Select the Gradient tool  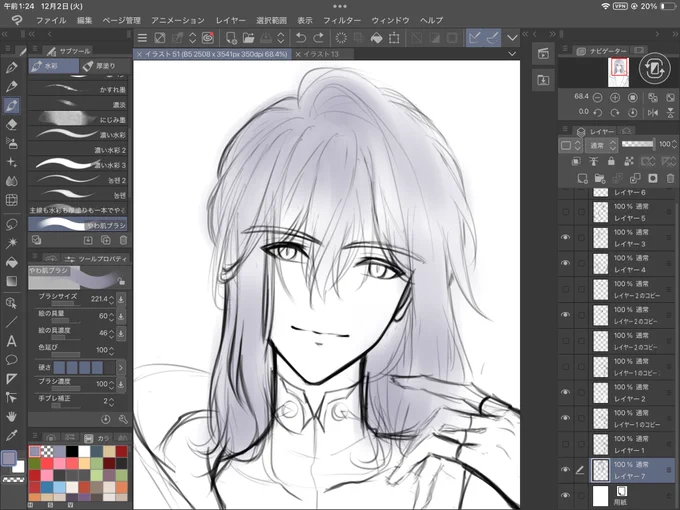pyautogui.click(x=12, y=281)
